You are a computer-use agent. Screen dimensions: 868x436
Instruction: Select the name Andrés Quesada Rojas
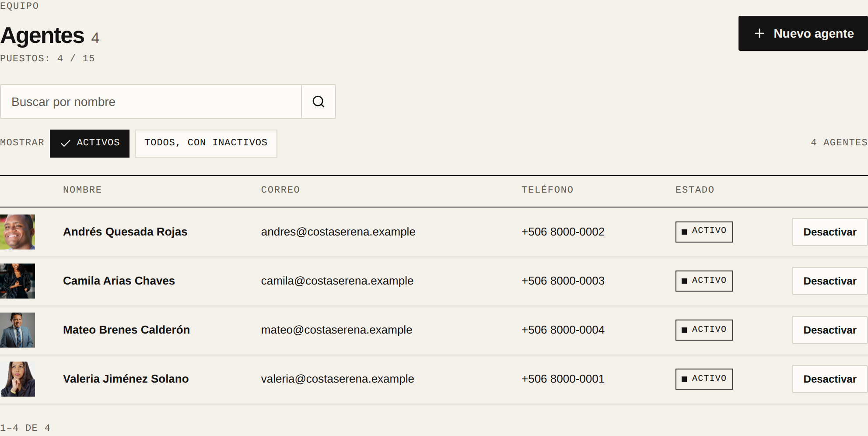point(125,232)
